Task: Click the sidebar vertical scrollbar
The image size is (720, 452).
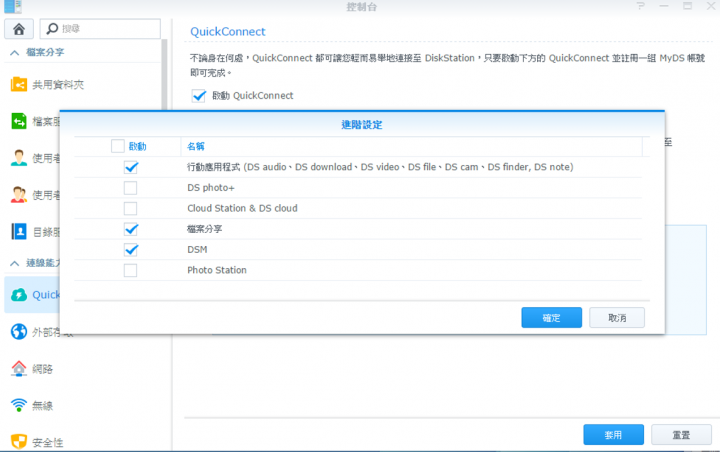Action: [164, 76]
